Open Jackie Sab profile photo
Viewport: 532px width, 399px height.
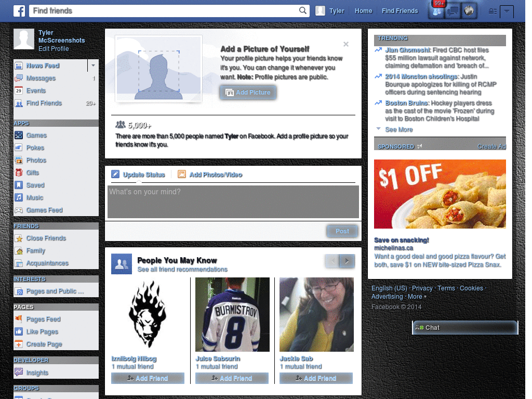316,314
